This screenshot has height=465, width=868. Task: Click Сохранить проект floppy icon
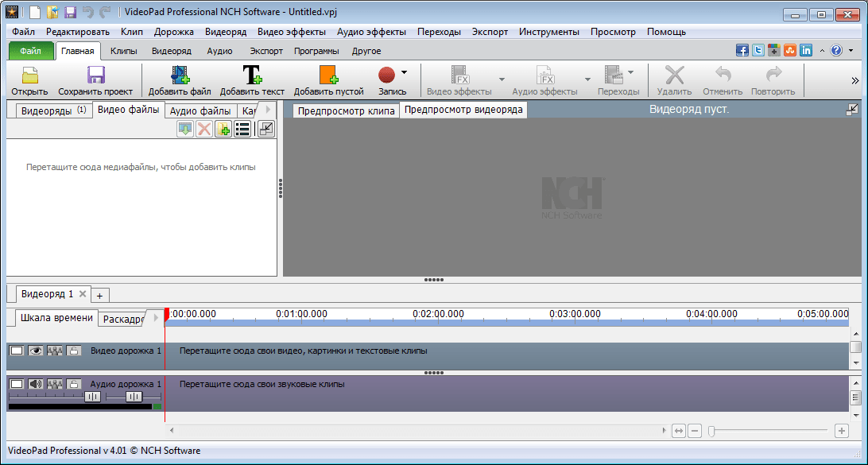(95, 75)
